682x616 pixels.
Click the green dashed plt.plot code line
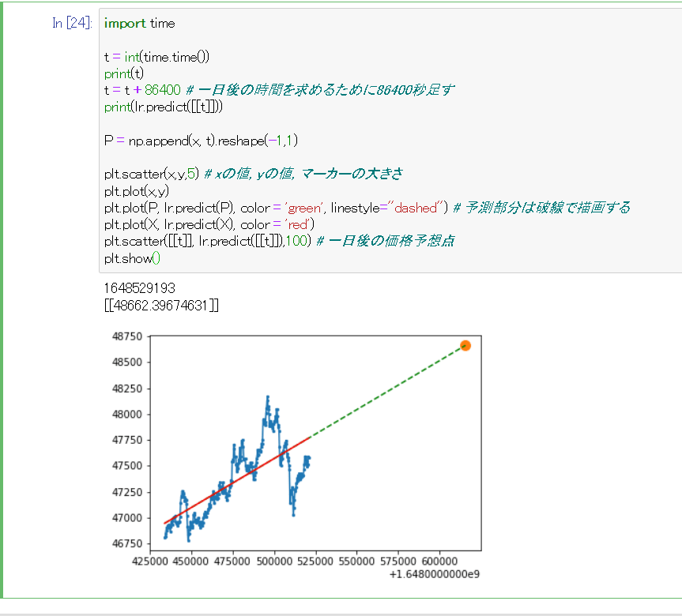tap(367, 208)
